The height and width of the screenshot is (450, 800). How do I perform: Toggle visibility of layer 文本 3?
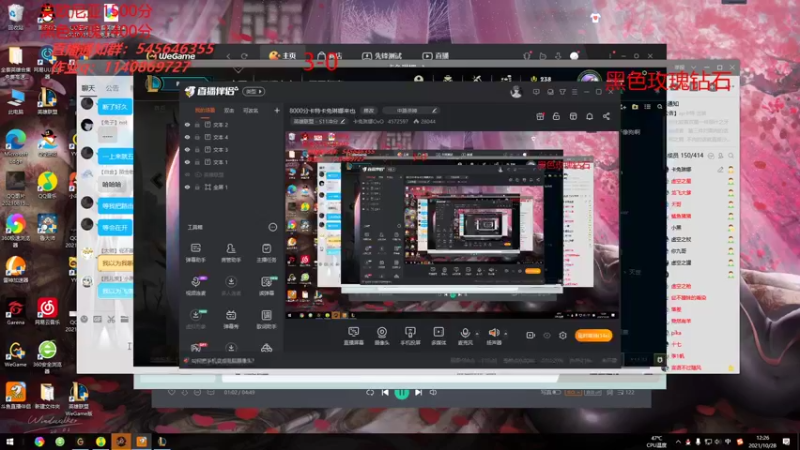click(x=187, y=149)
